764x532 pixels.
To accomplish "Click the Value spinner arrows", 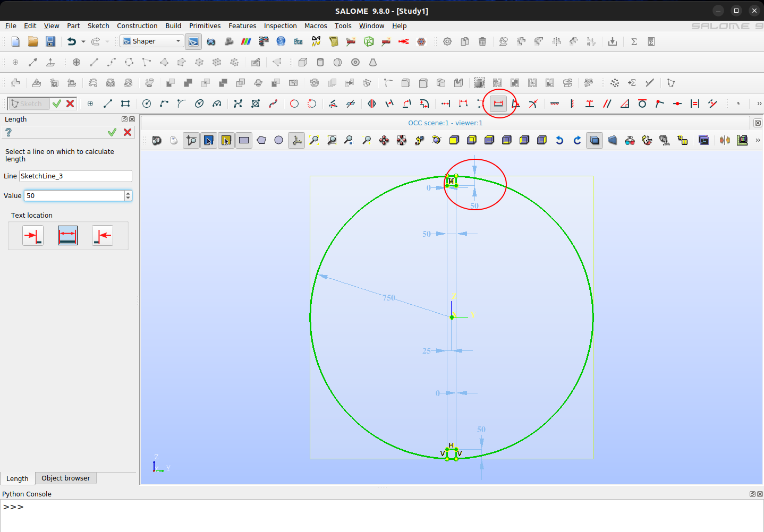I will pos(128,196).
